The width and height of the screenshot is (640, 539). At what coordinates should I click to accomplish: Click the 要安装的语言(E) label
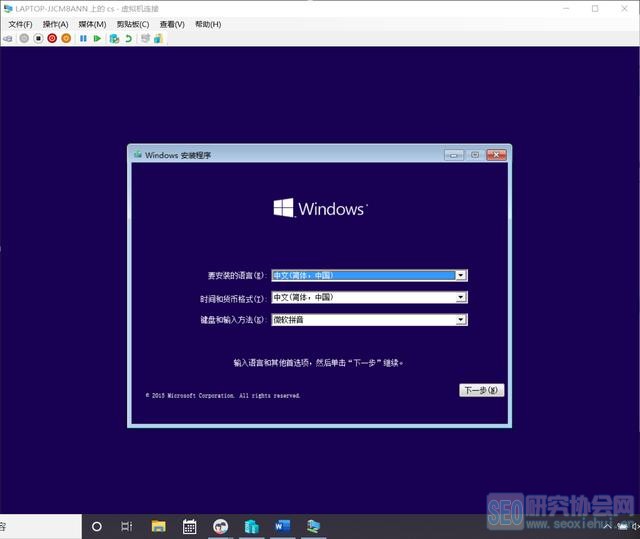237,276
